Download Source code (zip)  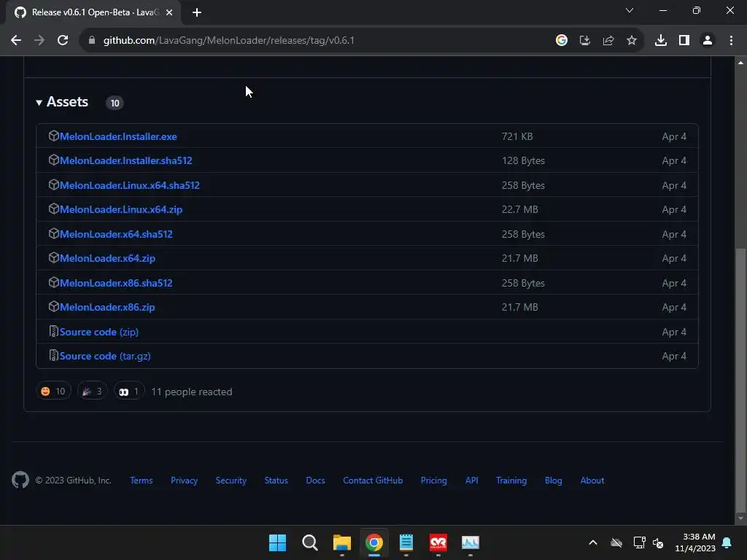tap(99, 332)
